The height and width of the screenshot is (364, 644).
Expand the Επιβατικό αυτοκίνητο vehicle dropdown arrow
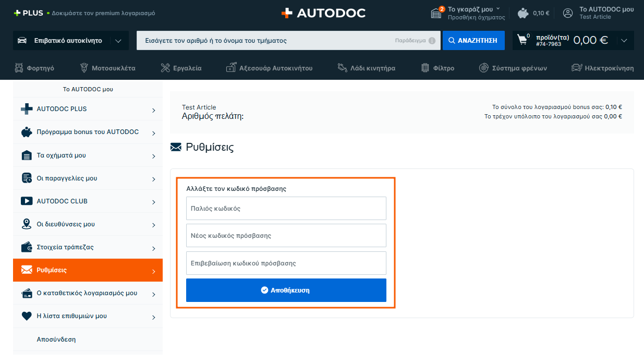pos(118,41)
